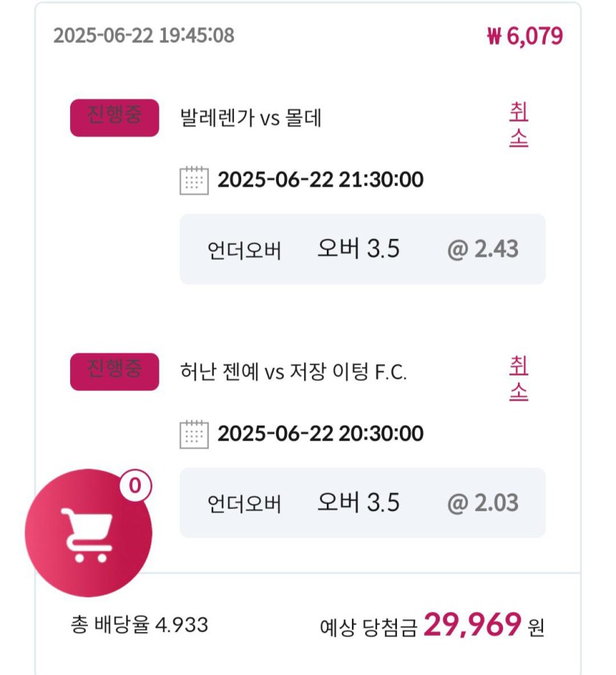Select 진행중 badge on first match
This screenshot has height=675, width=616.
click(x=114, y=118)
